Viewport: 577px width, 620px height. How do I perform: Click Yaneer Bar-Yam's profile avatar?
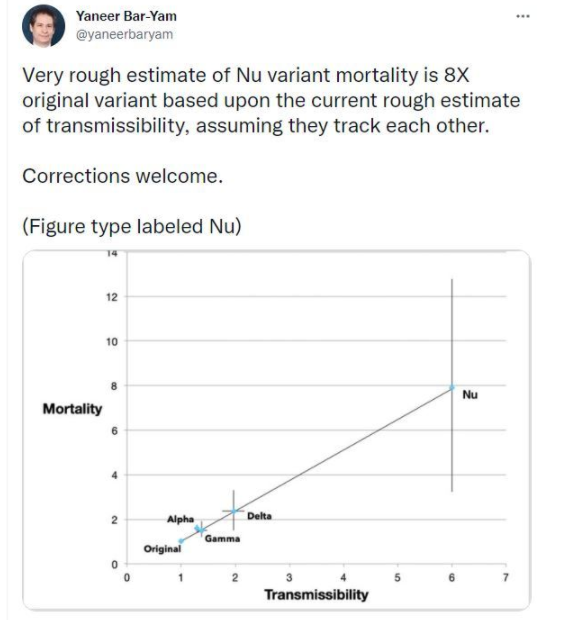43,26
